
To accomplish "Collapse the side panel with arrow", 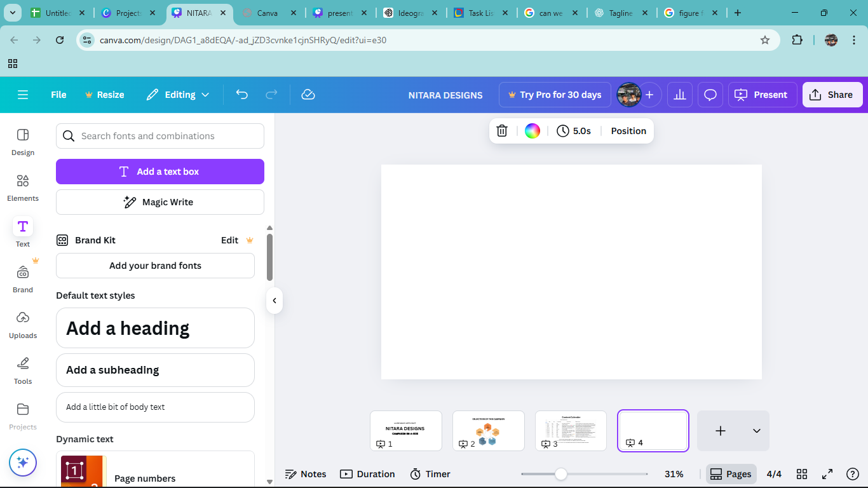I will pyautogui.click(x=275, y=301).
